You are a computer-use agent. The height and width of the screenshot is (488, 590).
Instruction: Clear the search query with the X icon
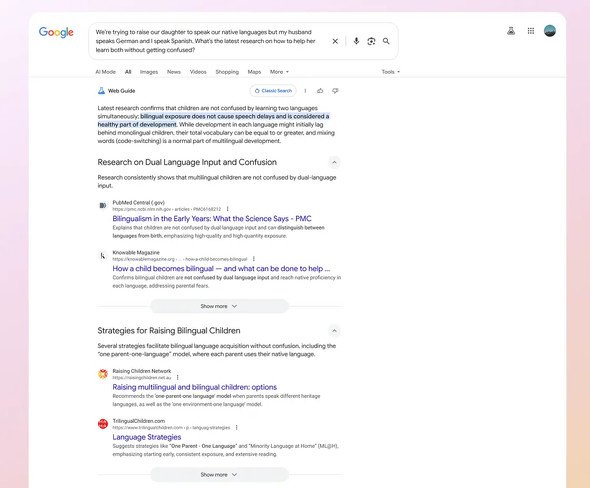click(x=335, y=41)
